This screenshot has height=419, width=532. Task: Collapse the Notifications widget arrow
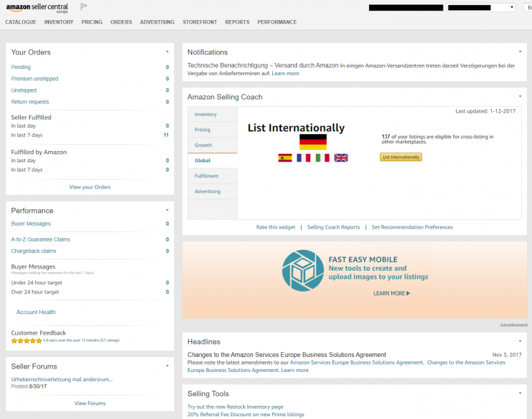(x=520, y=52)
